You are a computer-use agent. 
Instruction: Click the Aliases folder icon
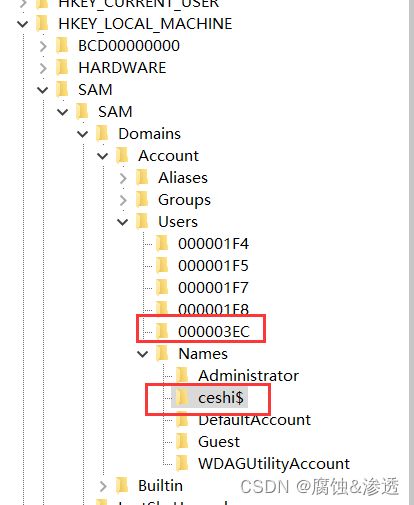point(142,178)
